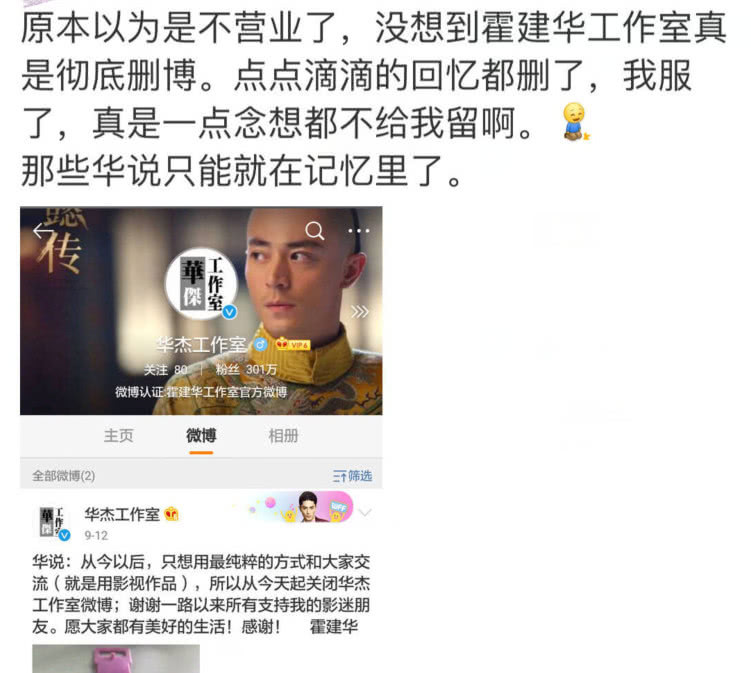The image size is (751, 673).
Task: Open the pink image thumbnail in post
Action: (116, 659)
